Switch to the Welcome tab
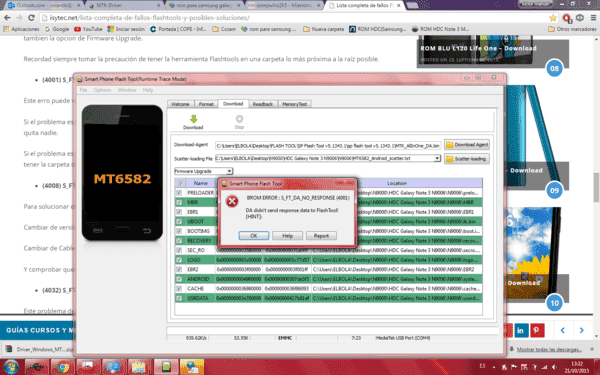 [x=180, y=104]
